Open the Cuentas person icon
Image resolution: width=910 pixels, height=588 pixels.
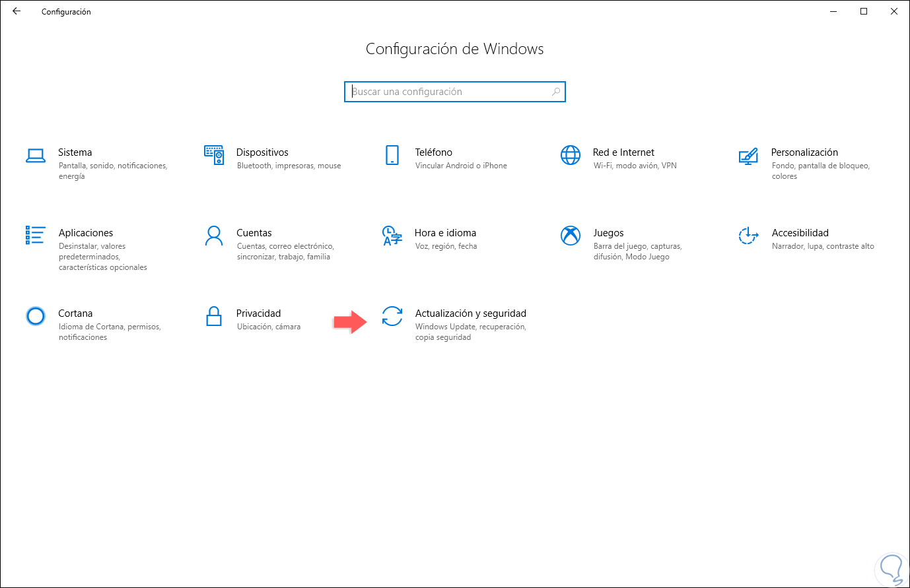[x=214, y=236]
